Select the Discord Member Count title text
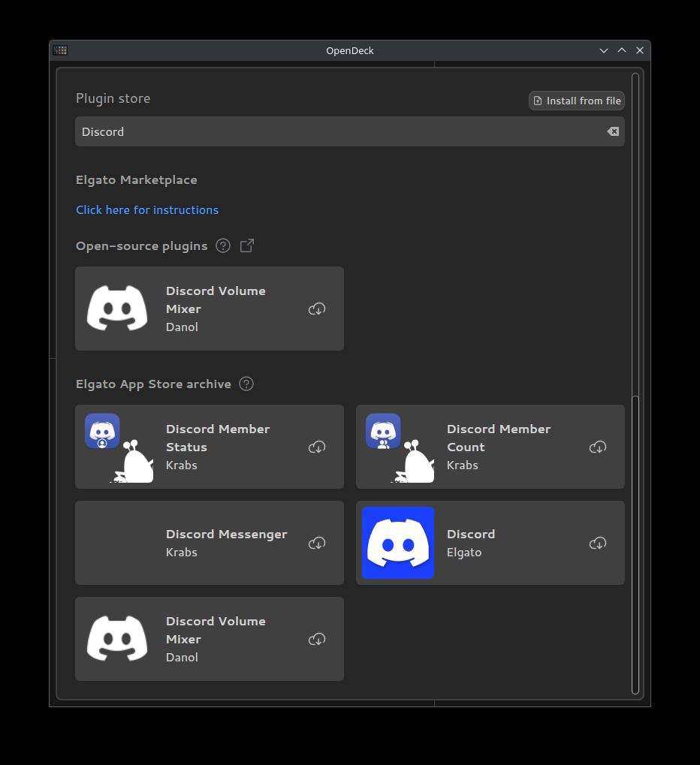This screenshot has height=765, width=700. tap(499, 438)
